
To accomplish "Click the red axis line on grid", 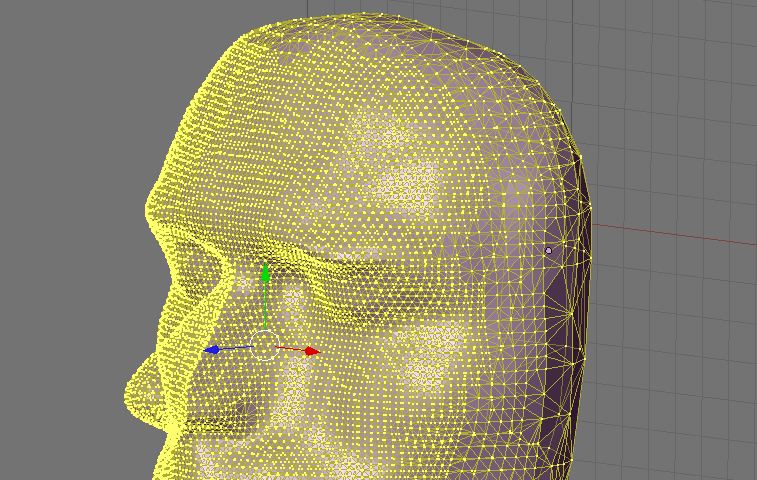I will click(680, 234).
